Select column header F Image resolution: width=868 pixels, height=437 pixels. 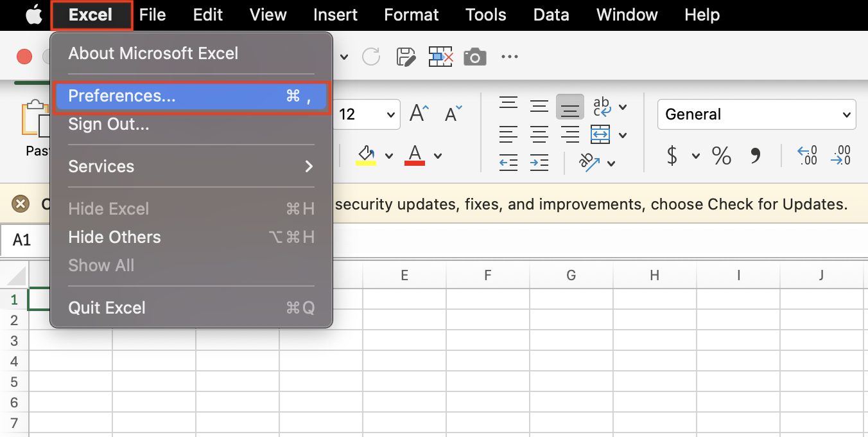(x=488, y=276)
